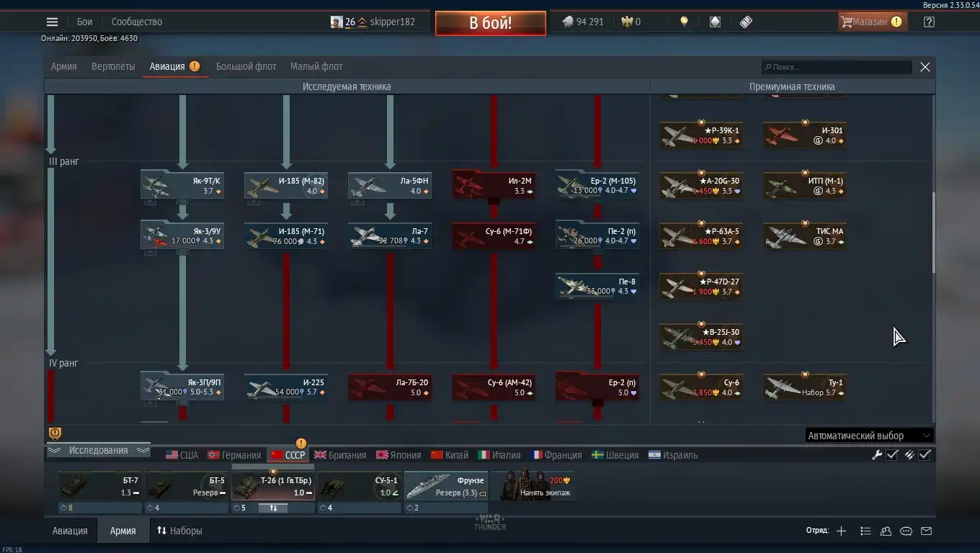The image size is (980, 553).
Task: Click the yellow alert badge beside Авиация tab
Action: point(195,66)
